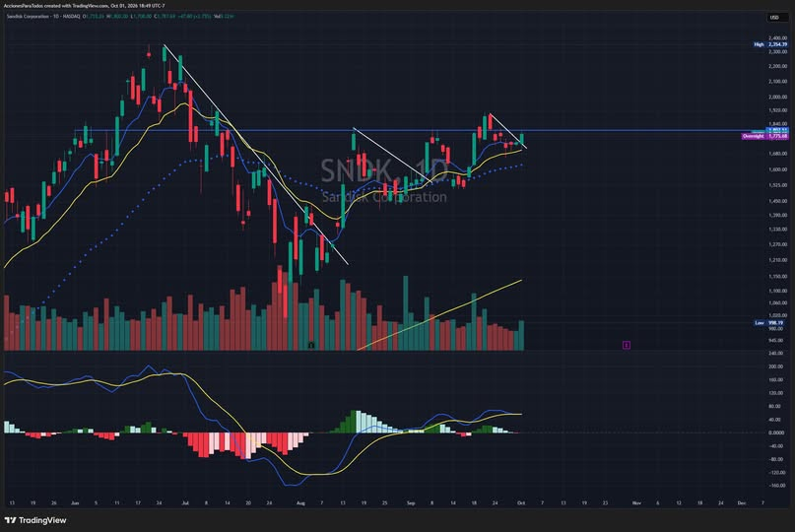Click the Aug label on time axis
Image resolution: width=795 pixels, height=532 pixels.
pos(300,503)
